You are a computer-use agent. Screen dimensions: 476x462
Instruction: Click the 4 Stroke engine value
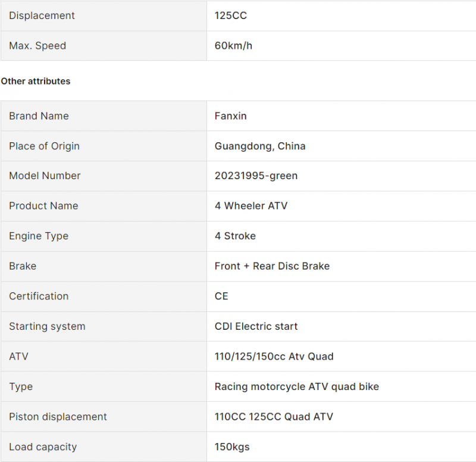coord(235,236)
